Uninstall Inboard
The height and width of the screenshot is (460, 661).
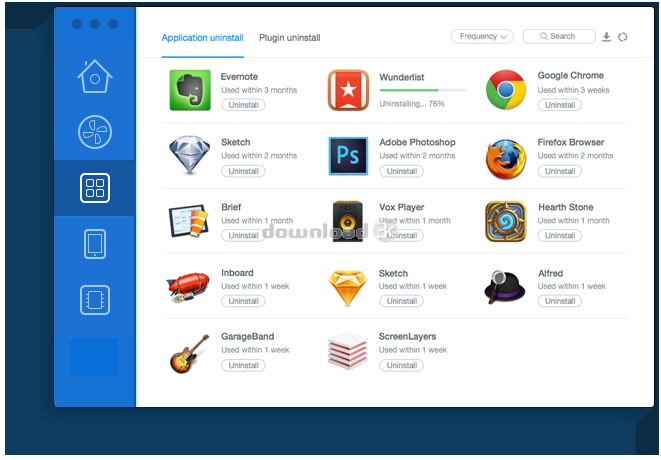tap(243, 301)
